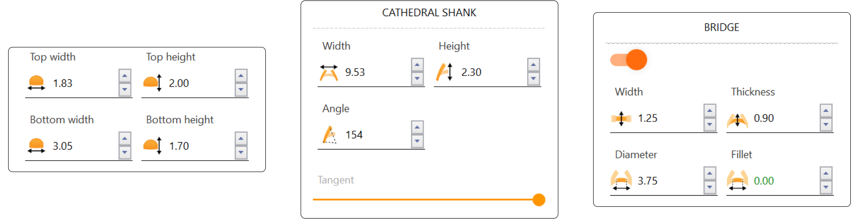Decrease the Cathedral Shank Height value
Image resolution: width=868 pixels, height=219 pixels.
[x=533, y=79]
